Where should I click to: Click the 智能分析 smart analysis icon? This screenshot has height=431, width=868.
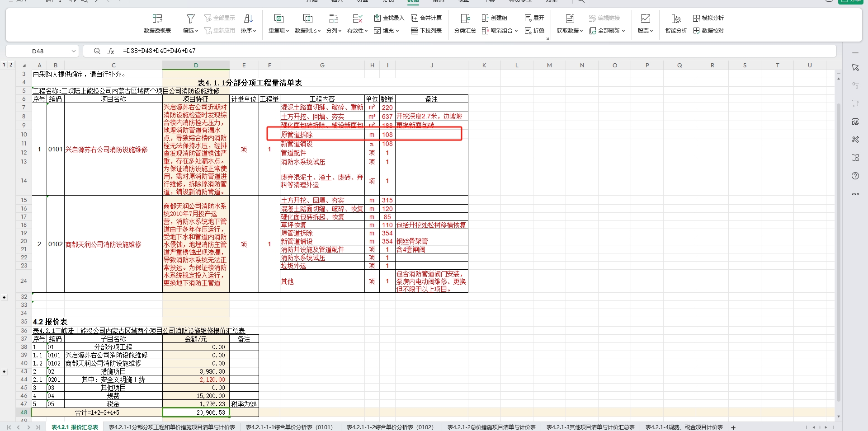pyautogui.click(x=676, y=19)
